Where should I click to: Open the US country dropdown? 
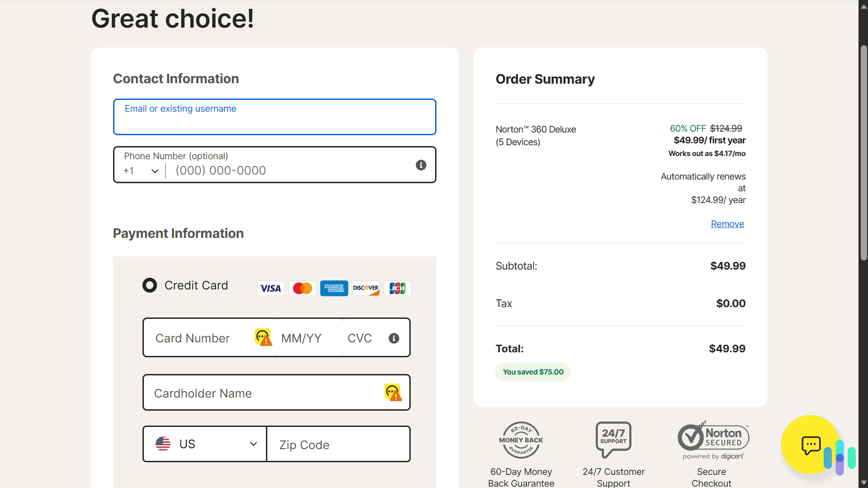pos(205,444)
